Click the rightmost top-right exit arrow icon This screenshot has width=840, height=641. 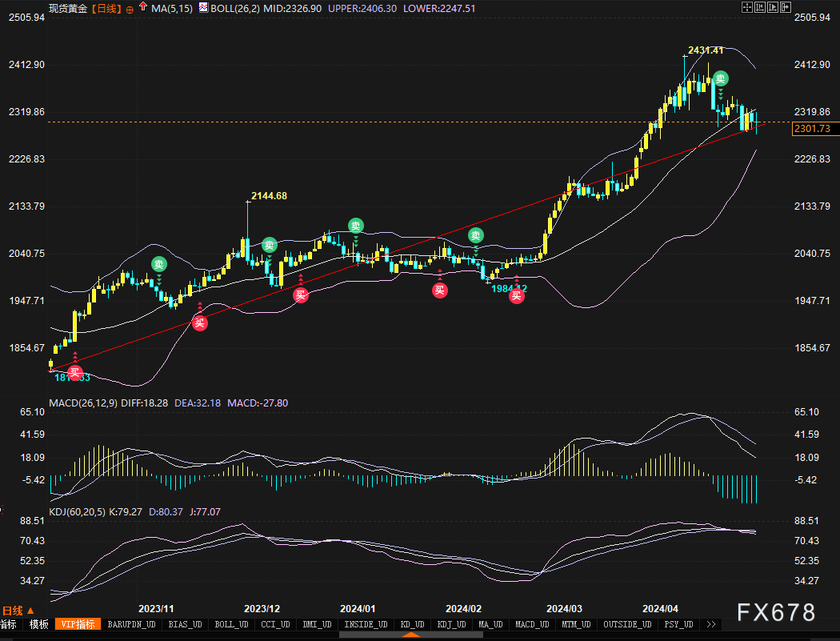pos(786,7)
